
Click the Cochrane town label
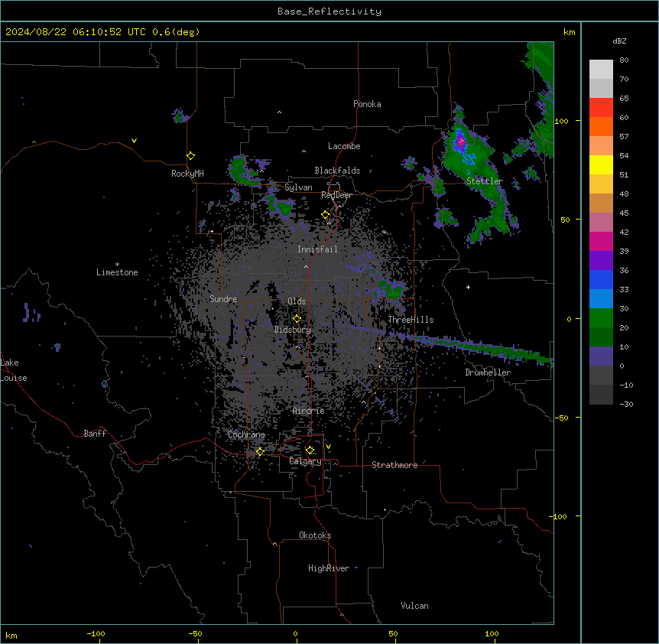(246, 434)
